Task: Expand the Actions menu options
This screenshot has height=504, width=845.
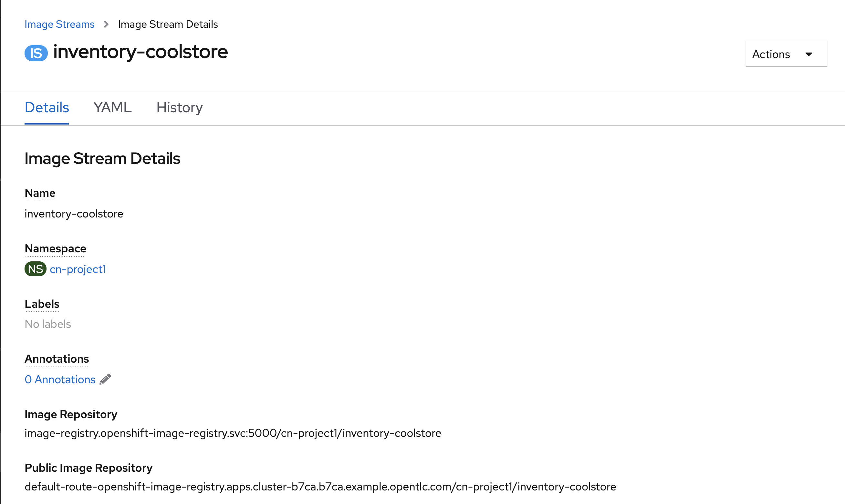Action: coord(783,54)
